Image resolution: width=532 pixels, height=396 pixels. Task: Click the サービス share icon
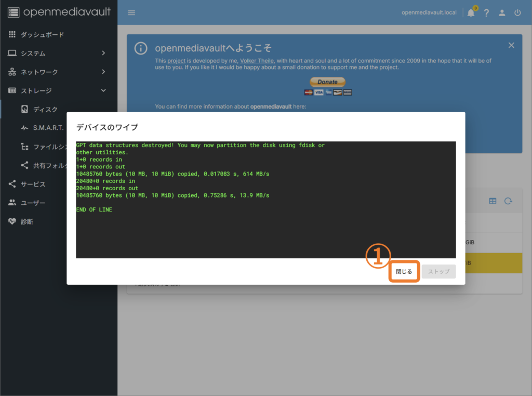[x=12, y=184]
